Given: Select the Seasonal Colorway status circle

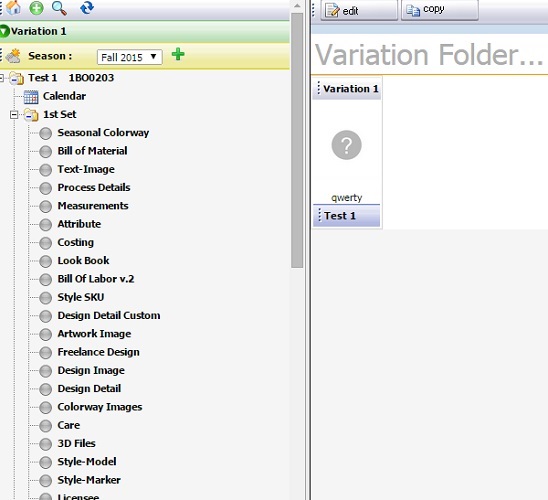Looking at the screenshot, I should click(x=45, y=133).
